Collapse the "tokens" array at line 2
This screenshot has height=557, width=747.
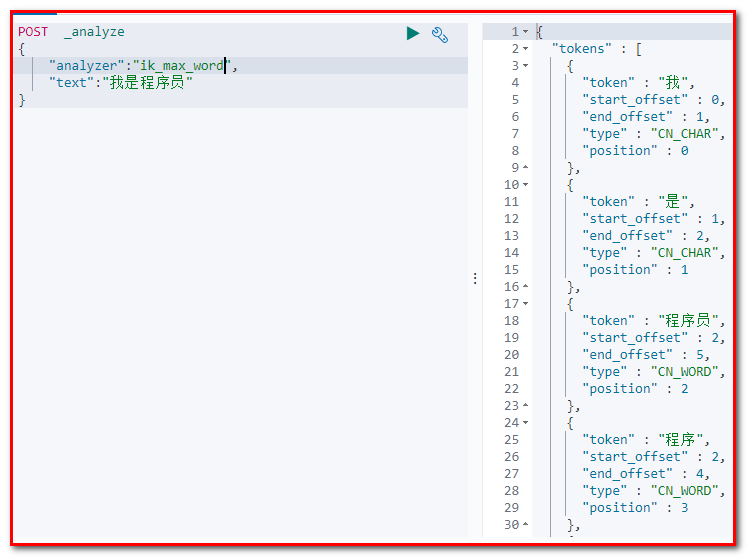(x=526, y=49)
